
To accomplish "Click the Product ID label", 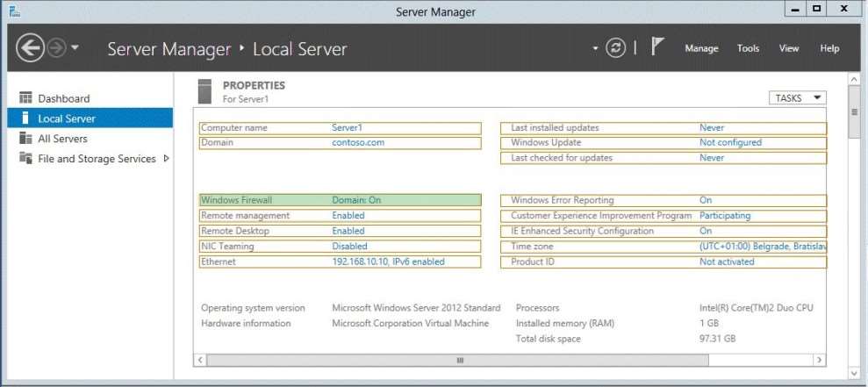I will click(x=533, y=262).
